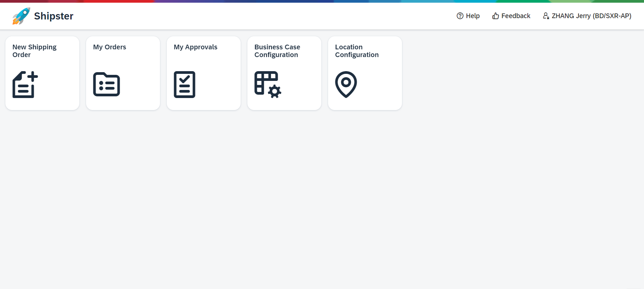This screenshot has width=644, height=289.
Task: Click the Location Configuration map pin icon
Action: click(x=346, y=85)
